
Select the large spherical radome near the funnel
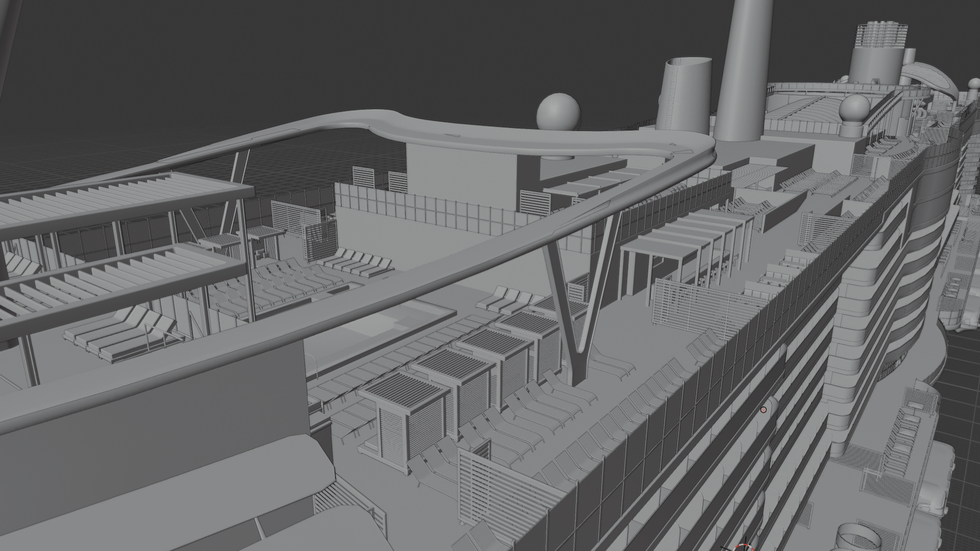pyautogui.click(x=559, y=112)
